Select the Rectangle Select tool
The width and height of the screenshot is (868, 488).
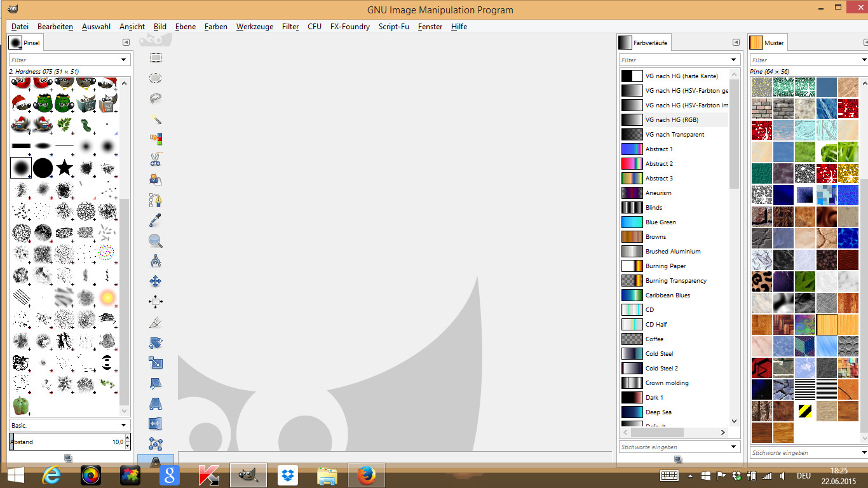click(156, 58)
